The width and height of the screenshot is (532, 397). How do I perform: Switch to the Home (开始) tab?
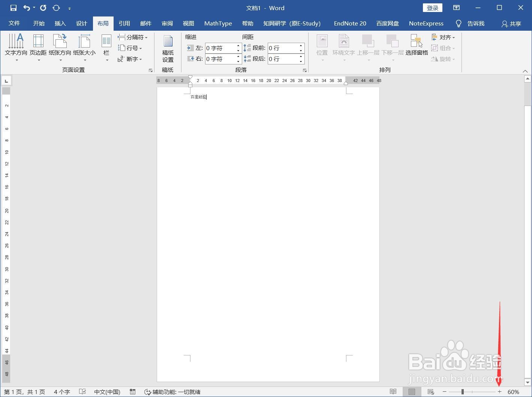(x=39, y=23)
